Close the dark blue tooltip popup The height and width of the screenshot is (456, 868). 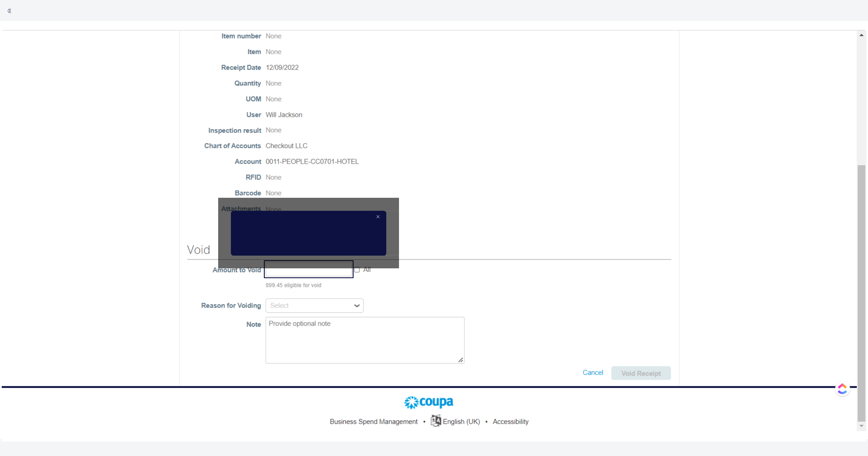[378, 217]
